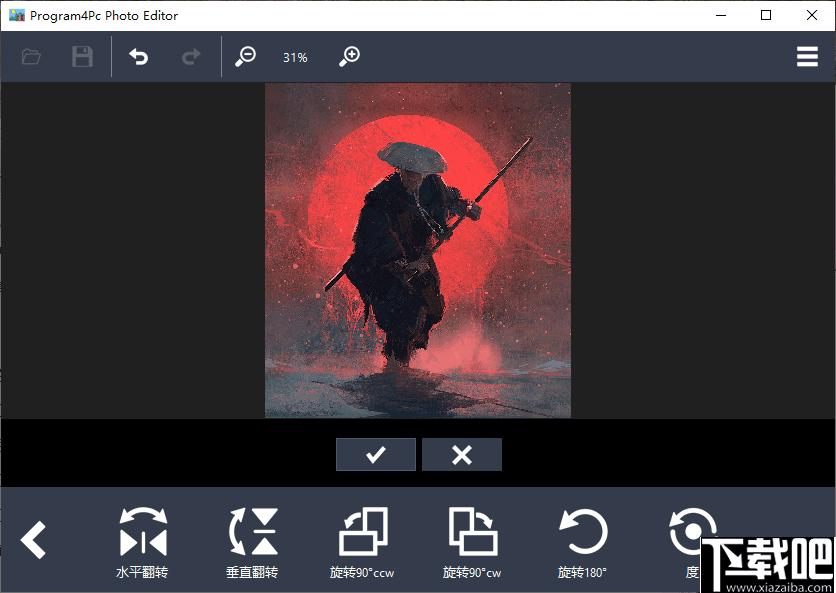The width and height of the screenshot is (836, 593).
Task: Zoom out with the minus magnifier
Action: pos(245,57)
